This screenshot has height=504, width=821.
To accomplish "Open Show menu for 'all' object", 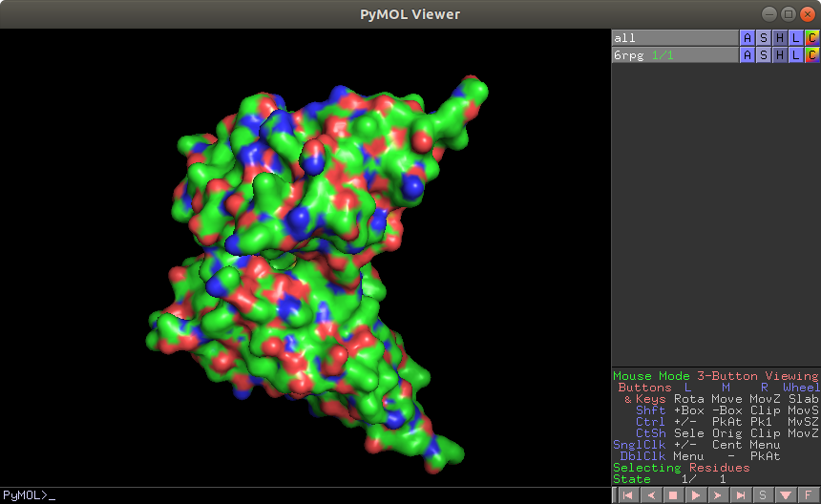I will [764, 37].
